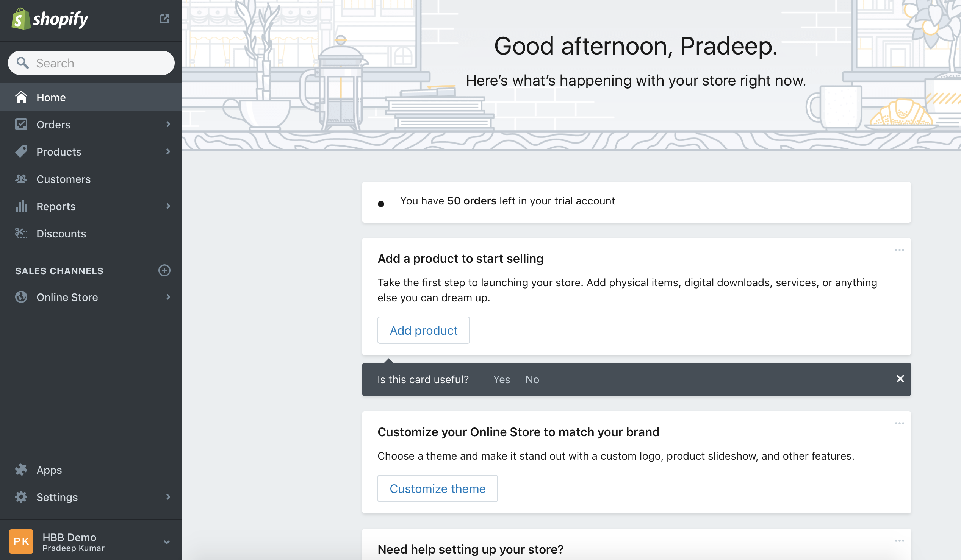
Task: Open the store in a new window icon
Action: [164, 19]
